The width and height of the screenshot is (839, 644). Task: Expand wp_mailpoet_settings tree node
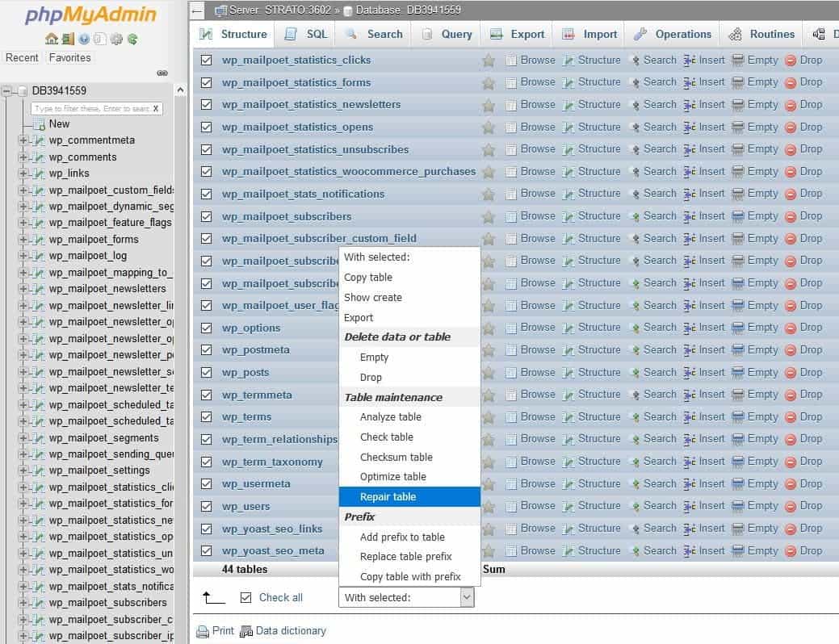coord(23,470)
